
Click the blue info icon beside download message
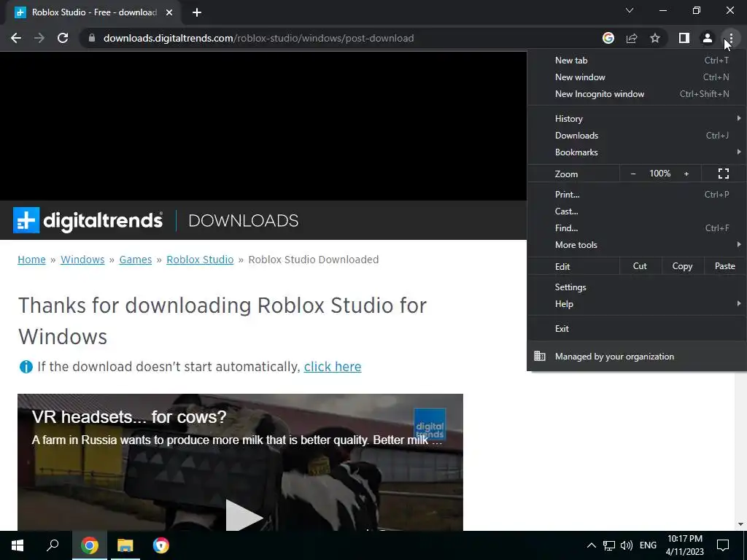pyautogui.click(x=26, y=367)
